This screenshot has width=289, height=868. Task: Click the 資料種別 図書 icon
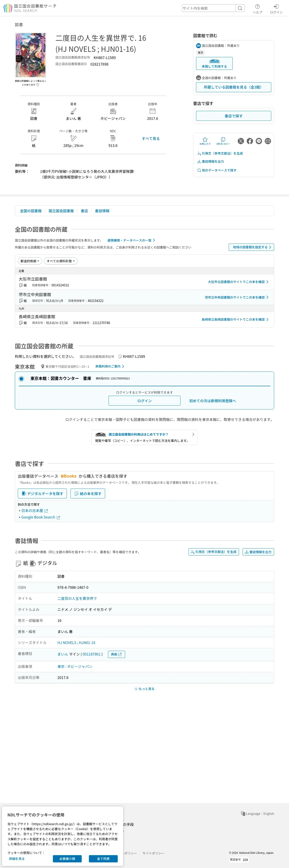pyautogui.click(x=34, y=111)
